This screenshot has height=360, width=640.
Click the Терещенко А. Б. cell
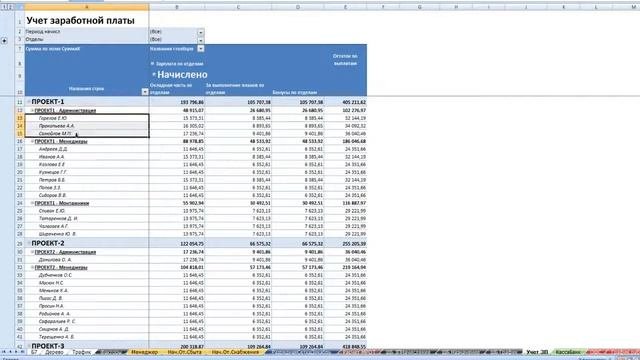click(x=87, y=337)
